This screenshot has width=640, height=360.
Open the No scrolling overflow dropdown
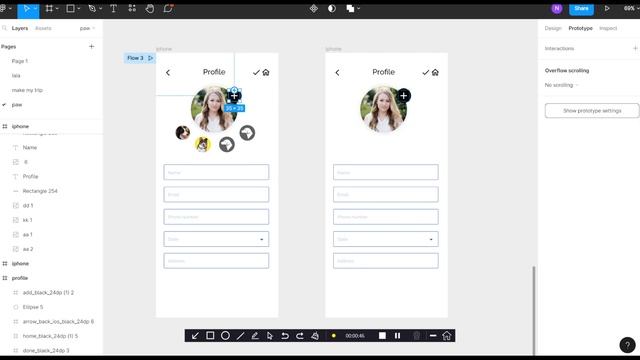562,85
